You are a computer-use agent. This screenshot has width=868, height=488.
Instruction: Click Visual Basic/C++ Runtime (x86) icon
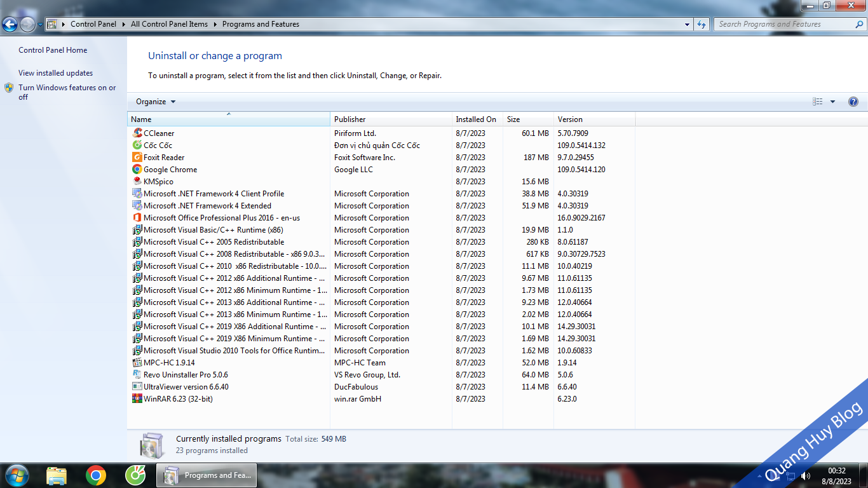[x=137, y=230]
